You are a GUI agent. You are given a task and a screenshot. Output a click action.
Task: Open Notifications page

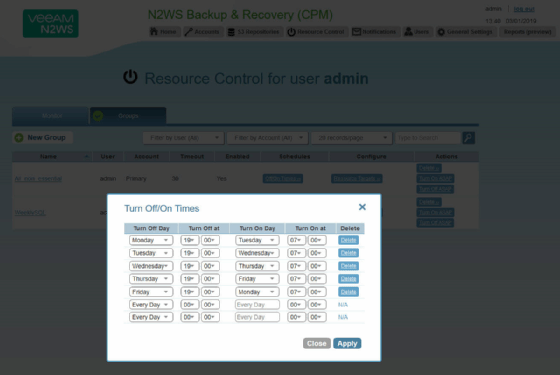point(374,32)
